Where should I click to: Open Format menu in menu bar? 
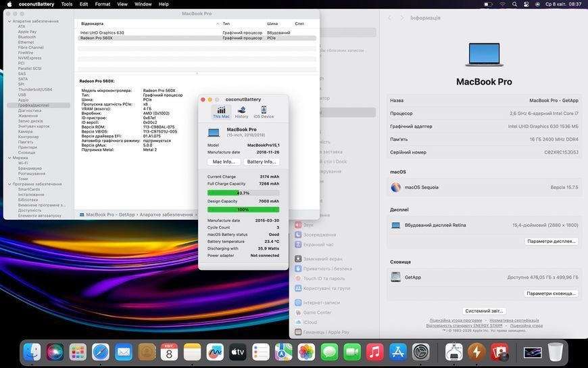point(102,4)
